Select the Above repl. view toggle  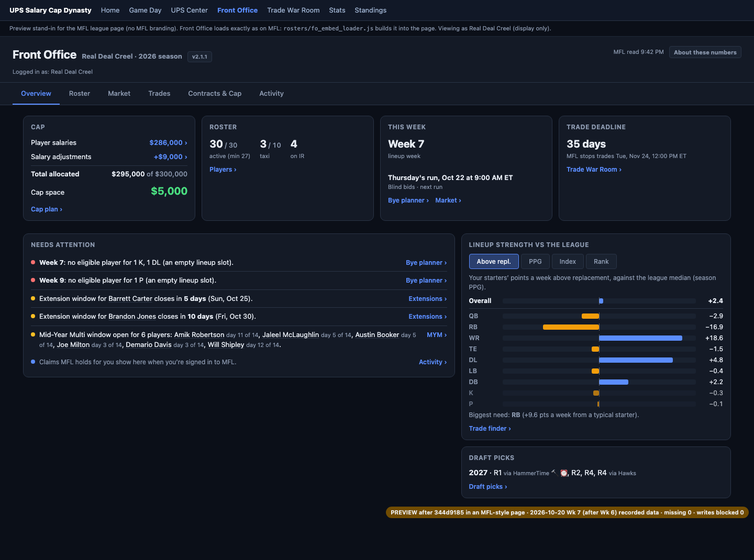pyautogui.click(x=494, y=262)
